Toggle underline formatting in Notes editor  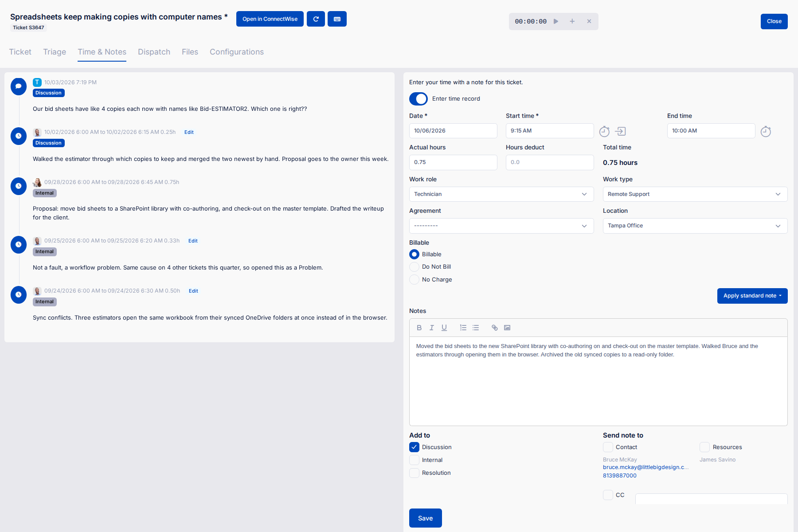444,328
